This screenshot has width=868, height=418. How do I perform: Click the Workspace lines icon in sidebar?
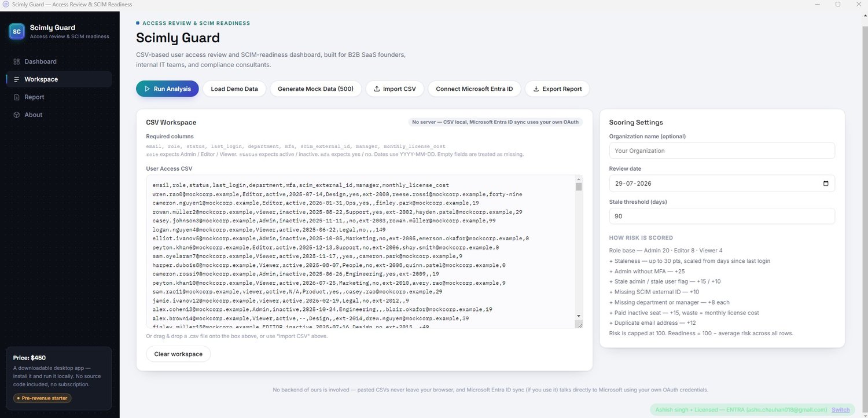17,79
